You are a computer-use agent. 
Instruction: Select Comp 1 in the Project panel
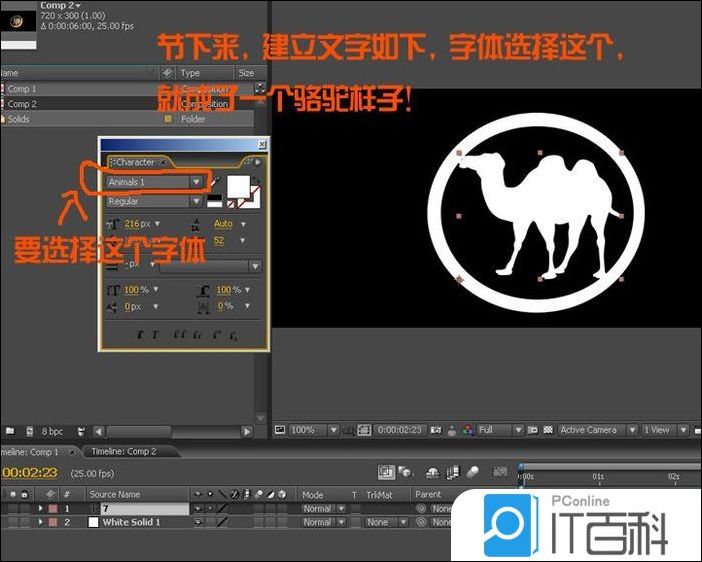tap(21, 89)
